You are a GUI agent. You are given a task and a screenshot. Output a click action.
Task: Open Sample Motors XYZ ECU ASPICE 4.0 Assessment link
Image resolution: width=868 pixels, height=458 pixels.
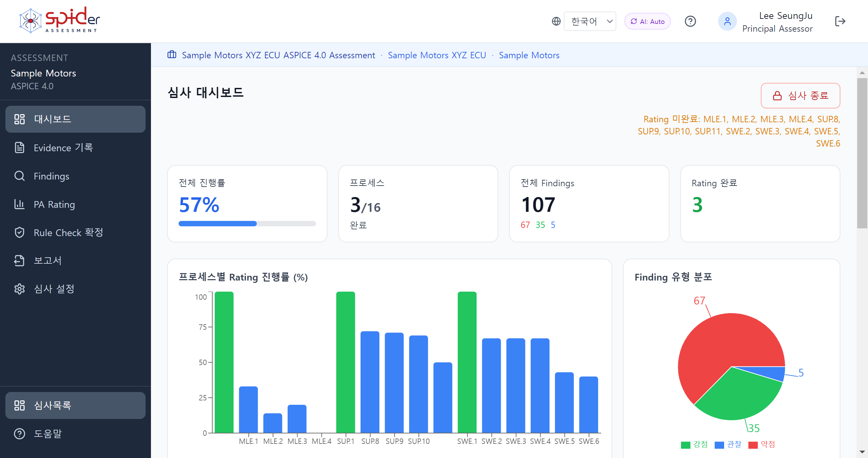[x=278, y=55]
